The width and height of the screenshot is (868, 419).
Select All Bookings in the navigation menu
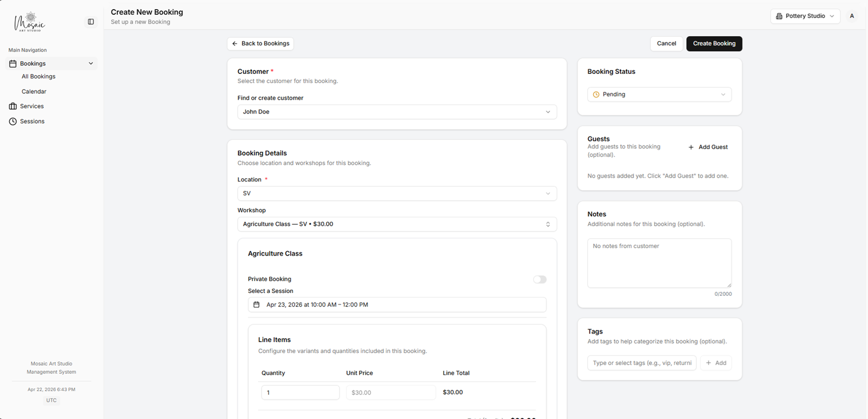38,76
